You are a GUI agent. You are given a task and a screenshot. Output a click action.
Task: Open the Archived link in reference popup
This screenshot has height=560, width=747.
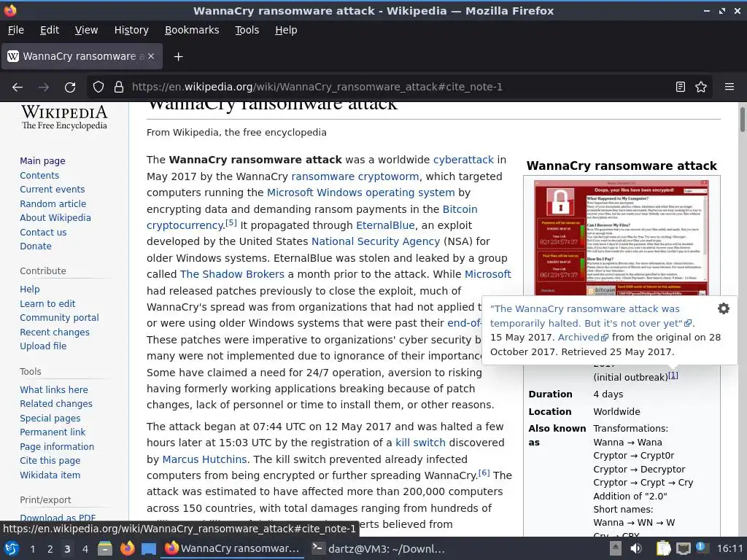583,337
